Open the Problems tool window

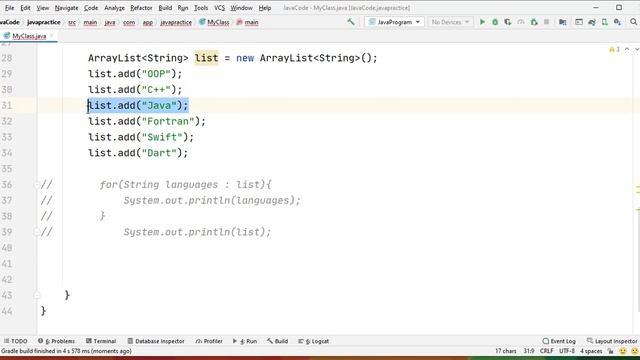tap(56, 341)
